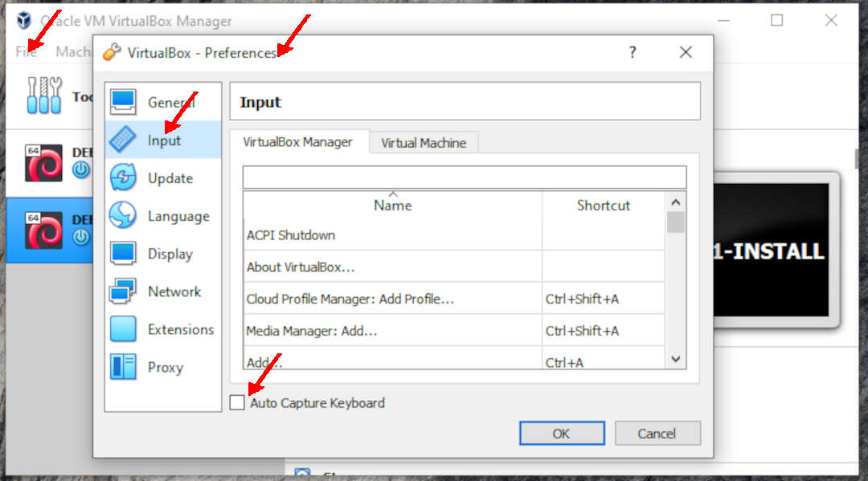This screenshot has width=868, height=481.
Task: Toggle sort order on the Name column
Action: pyautogui.click(x=392, y=205)
